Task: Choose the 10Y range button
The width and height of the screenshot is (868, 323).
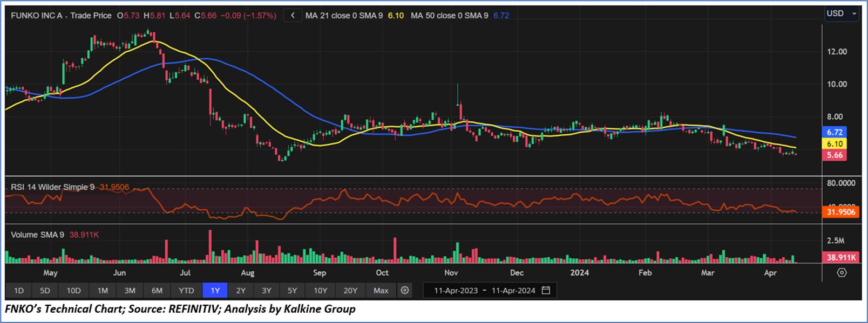Action: (x=321, y=291)
